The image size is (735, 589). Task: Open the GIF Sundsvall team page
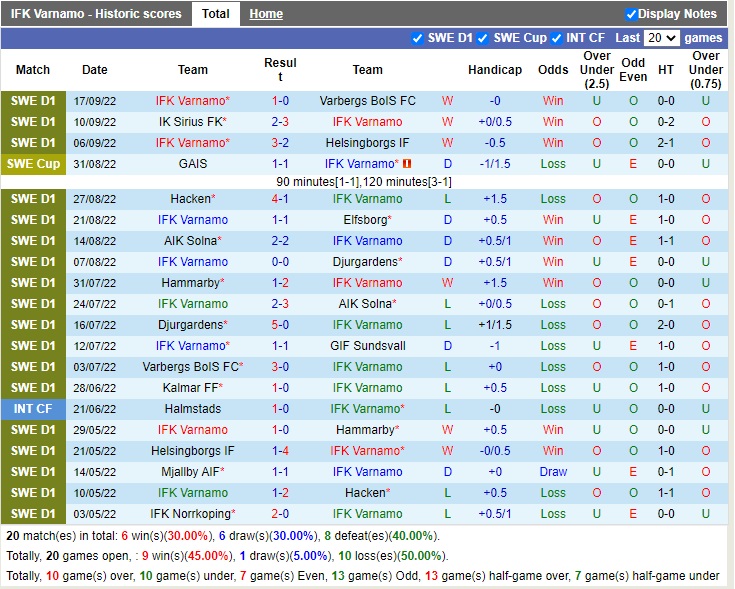(x=367, y=346)
